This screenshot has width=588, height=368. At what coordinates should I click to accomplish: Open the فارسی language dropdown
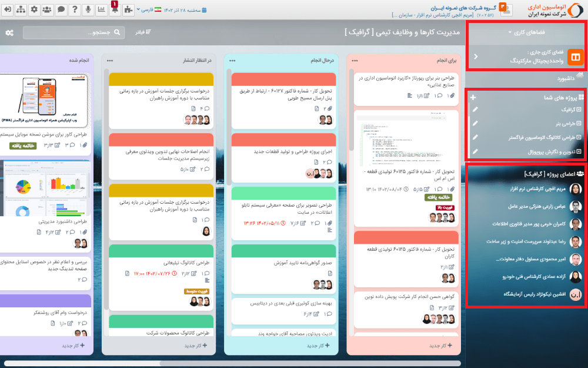pyautogui.click(x=146, y=8)
